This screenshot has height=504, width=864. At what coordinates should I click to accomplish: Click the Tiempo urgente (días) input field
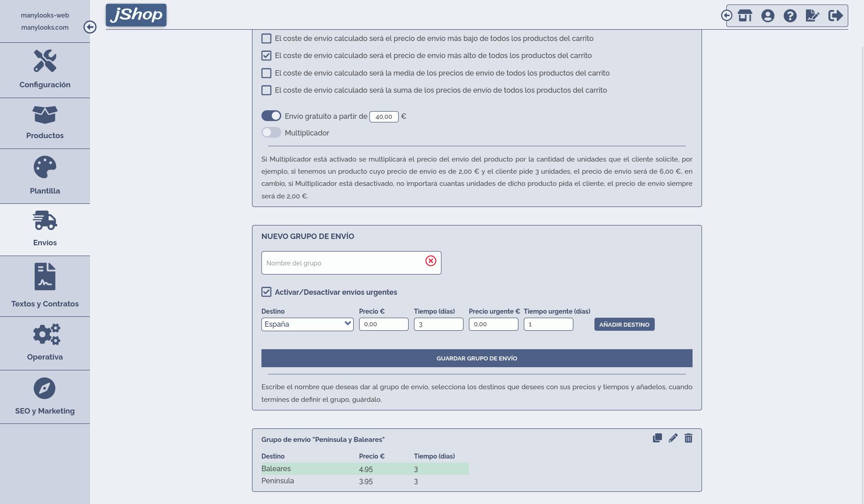pyautogui.click(x=549, y=324)
